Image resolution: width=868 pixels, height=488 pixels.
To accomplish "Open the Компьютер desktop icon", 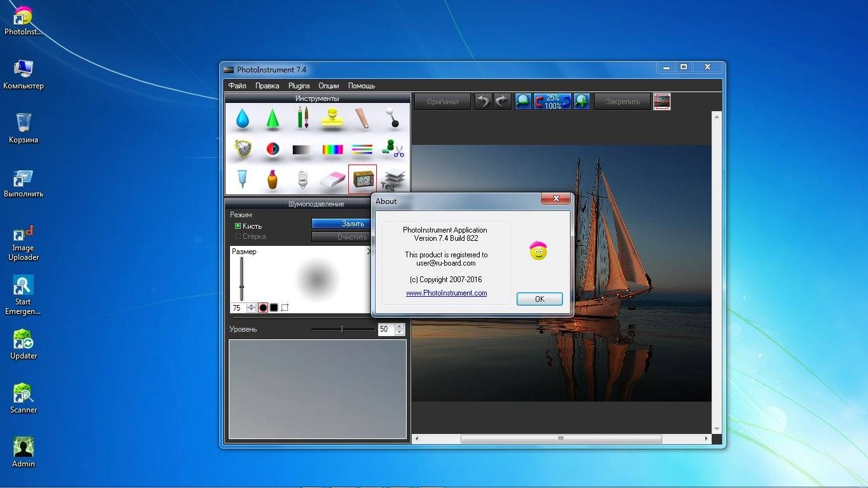I will coord(24,74).
